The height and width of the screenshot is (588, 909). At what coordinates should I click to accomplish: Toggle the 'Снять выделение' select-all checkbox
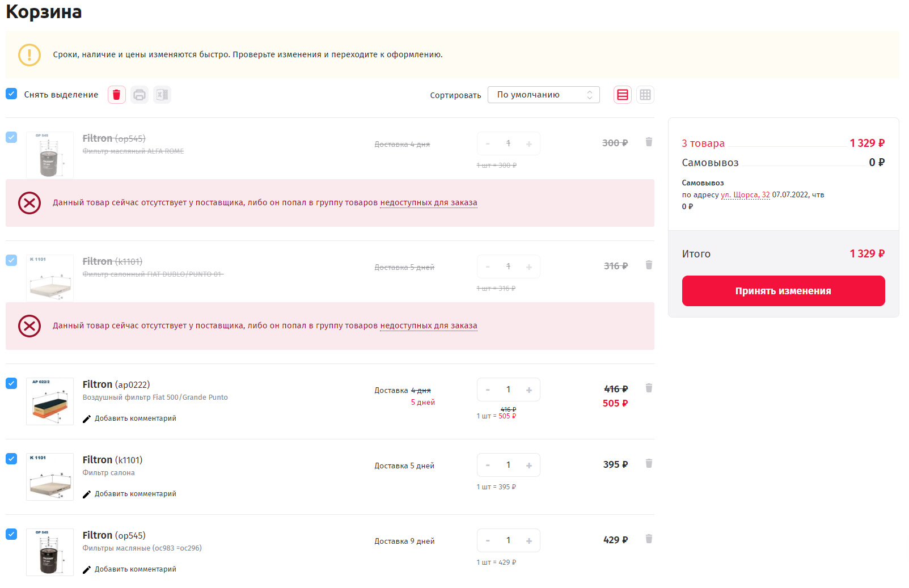[11, 94]
